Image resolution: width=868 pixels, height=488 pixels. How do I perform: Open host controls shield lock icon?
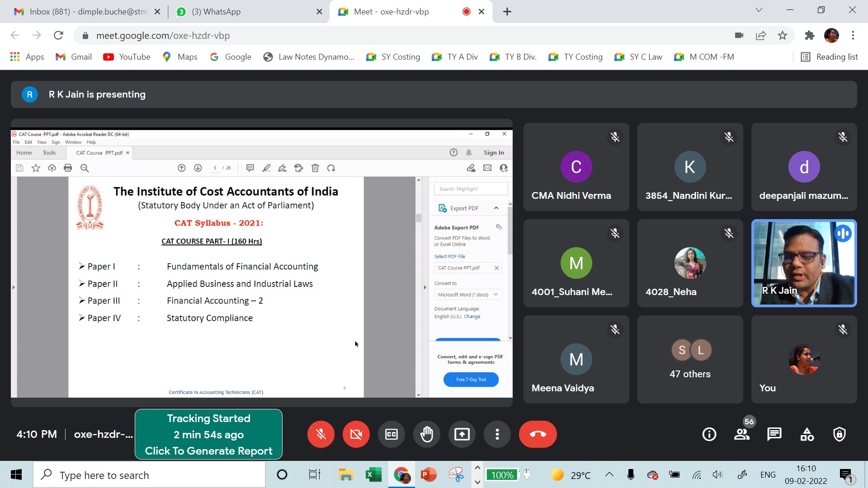pyautogui.click(x=840, y=434)
